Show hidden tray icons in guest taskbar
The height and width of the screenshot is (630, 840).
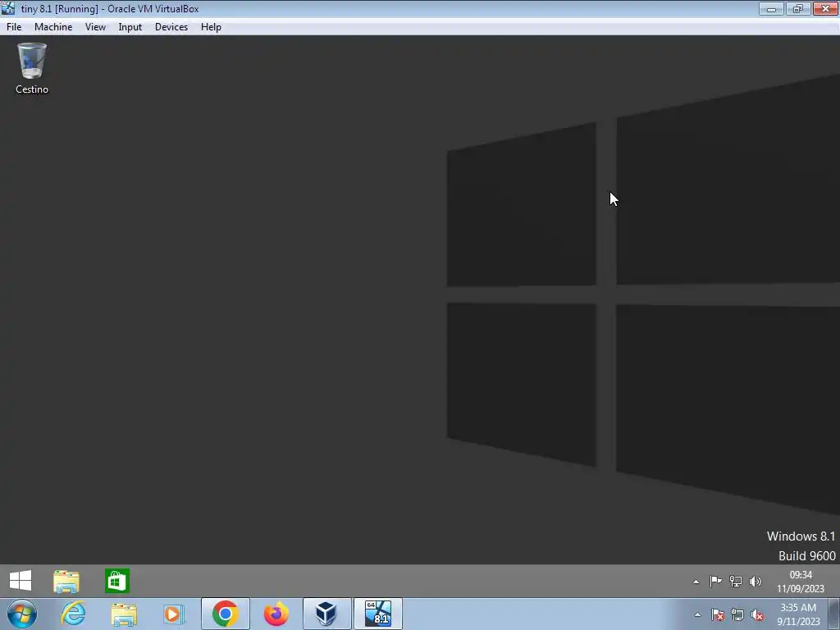click(x=696, y=582)
